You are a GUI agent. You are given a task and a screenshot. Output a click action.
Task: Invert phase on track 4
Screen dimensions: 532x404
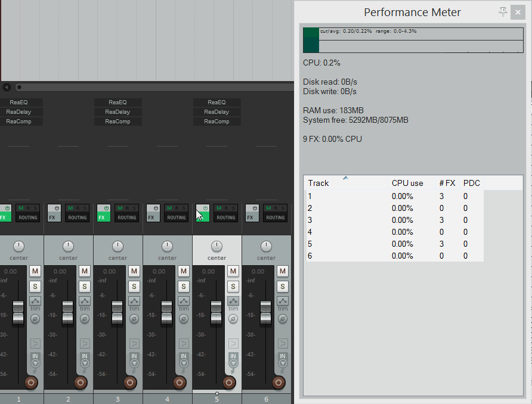tap(183, 319)
